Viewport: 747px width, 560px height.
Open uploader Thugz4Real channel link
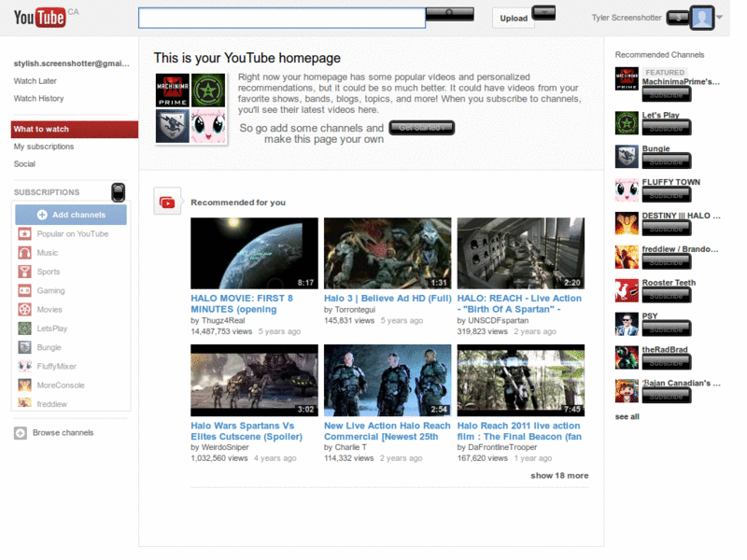223,320
